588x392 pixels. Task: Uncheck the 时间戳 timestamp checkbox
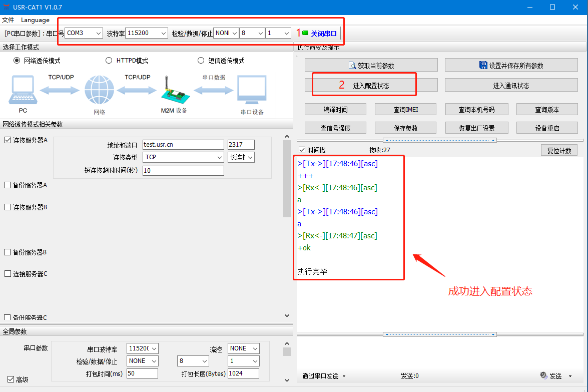[x=302, y=150]
